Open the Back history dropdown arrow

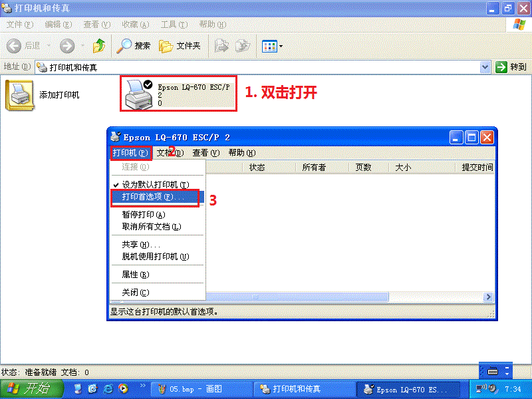click(49, 45)
